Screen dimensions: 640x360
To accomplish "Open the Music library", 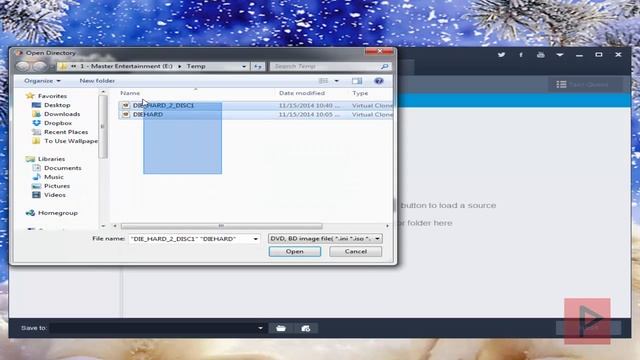I will click(54, 177).
